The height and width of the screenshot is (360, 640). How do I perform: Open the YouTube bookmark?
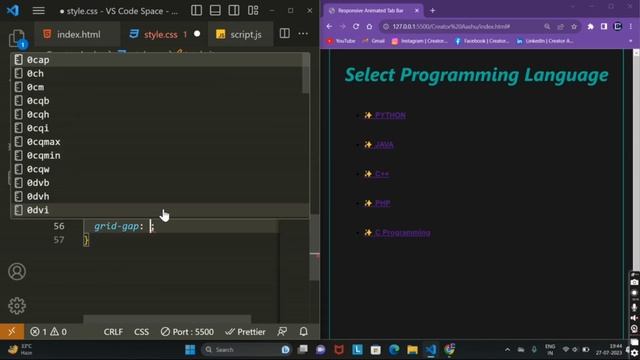coord(341,41)
